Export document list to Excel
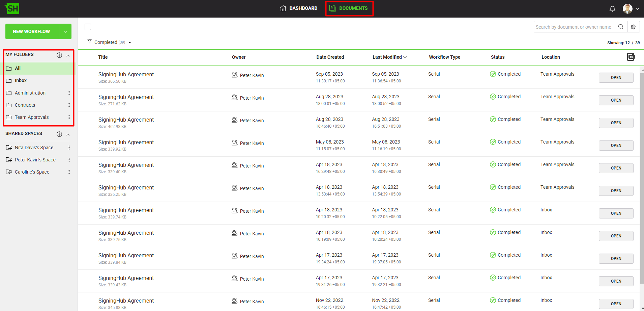The height and width of the screenshot is (311, 644). pyautogui.click(x=631, y=57)
